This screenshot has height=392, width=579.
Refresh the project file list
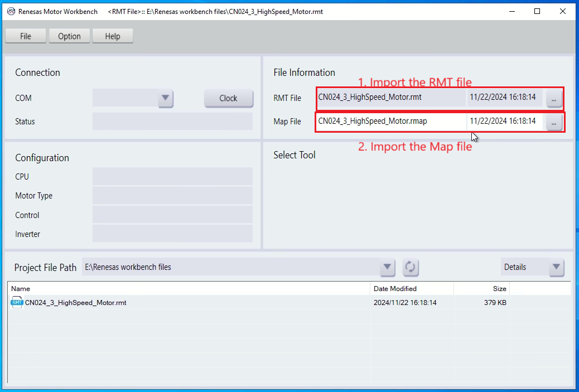[x=410, y=267]
